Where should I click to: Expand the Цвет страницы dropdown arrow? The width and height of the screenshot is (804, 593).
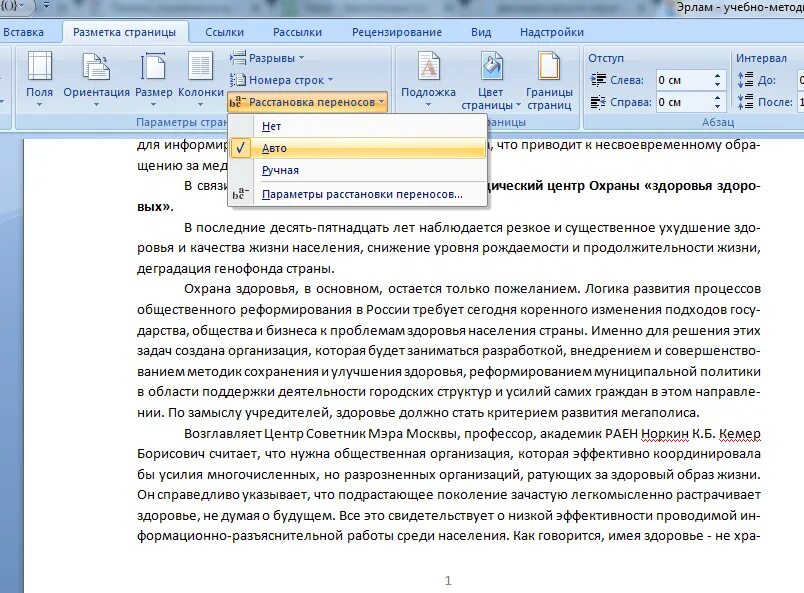(x=518, y=105)
